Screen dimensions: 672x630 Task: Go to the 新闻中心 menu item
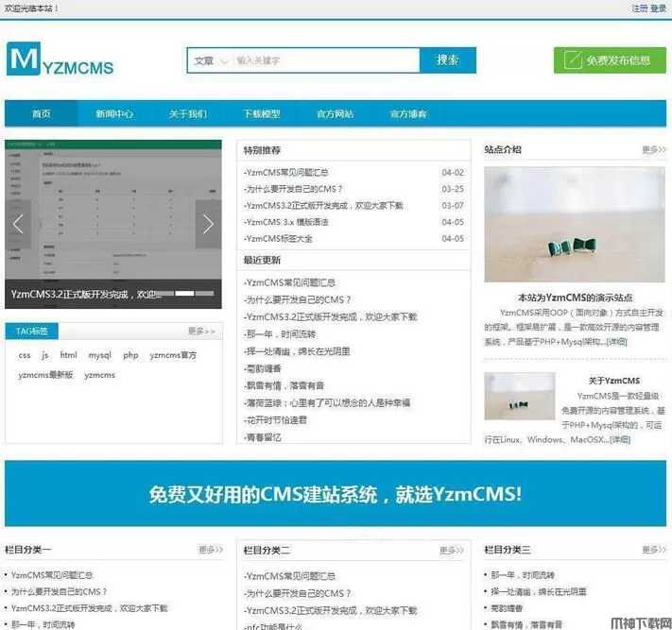(113, 114)
